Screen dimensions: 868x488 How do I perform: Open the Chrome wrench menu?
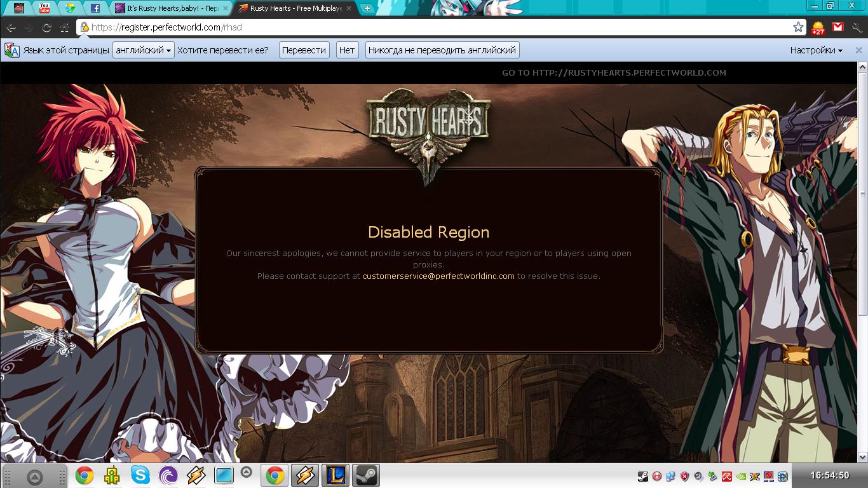[x=857, y=27]
